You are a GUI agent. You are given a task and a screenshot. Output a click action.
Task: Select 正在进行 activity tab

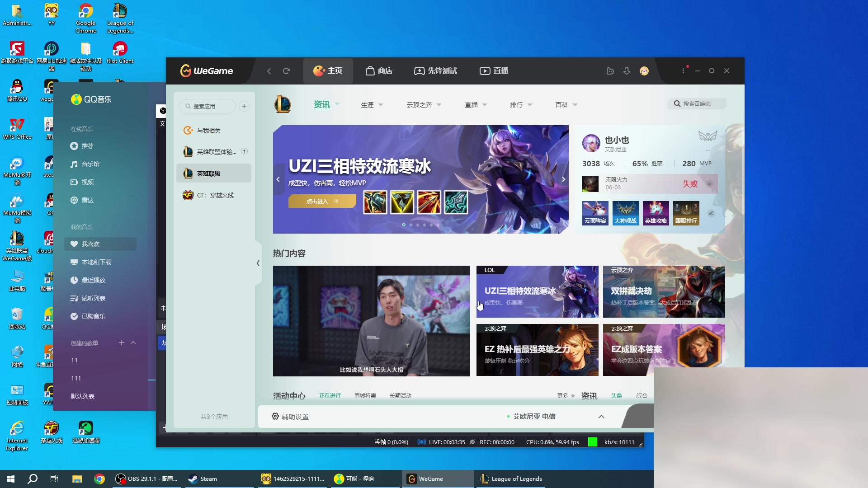pyautogui.click(x=330, y=395)
